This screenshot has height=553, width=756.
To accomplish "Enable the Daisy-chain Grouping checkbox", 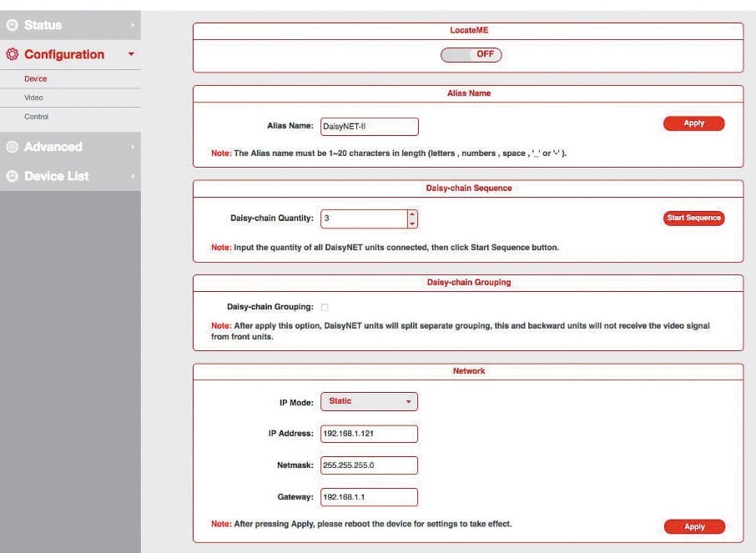I will click(x=325, y=307).
